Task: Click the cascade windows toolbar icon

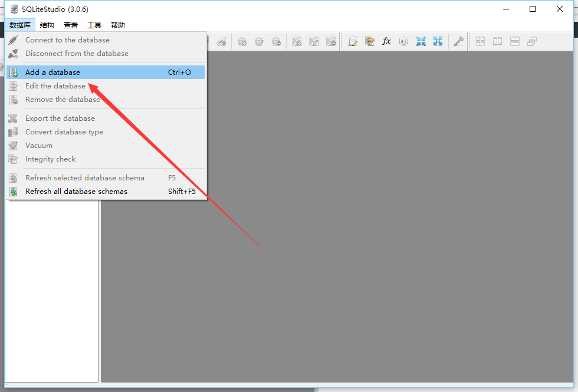Action: pyautogui.click(x=532, y=41)
